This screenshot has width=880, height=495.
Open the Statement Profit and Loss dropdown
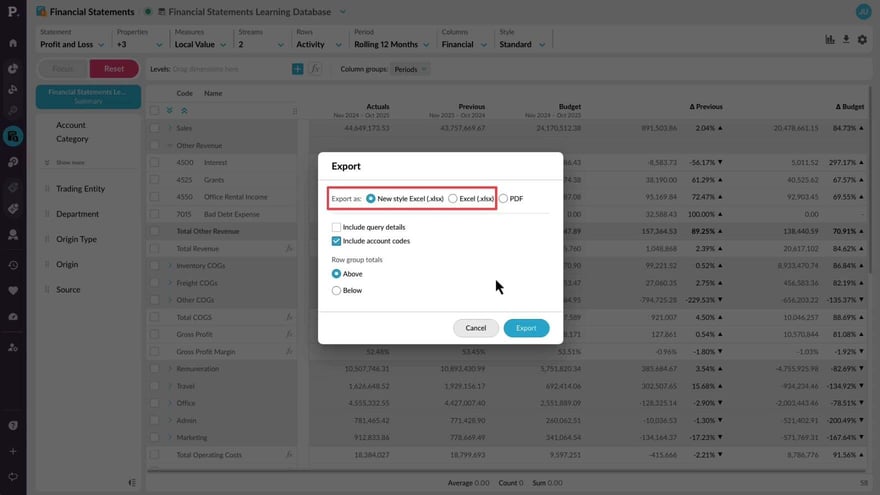coord(72,44)
